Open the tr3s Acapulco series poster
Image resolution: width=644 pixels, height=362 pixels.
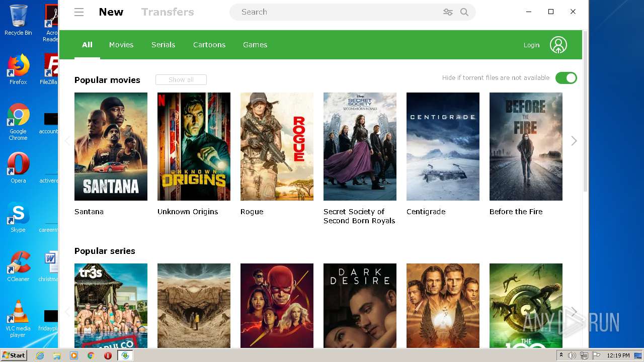pyautogui.click(x=111, y=305)
